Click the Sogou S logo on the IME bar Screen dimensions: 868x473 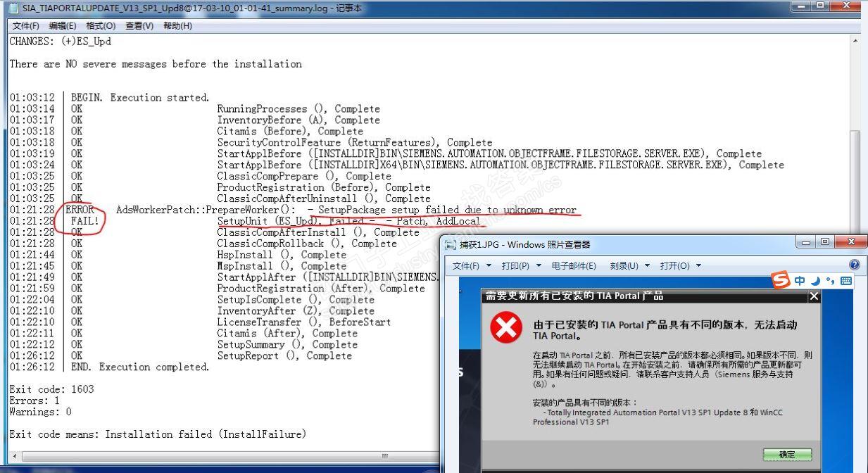coord(781,281)
